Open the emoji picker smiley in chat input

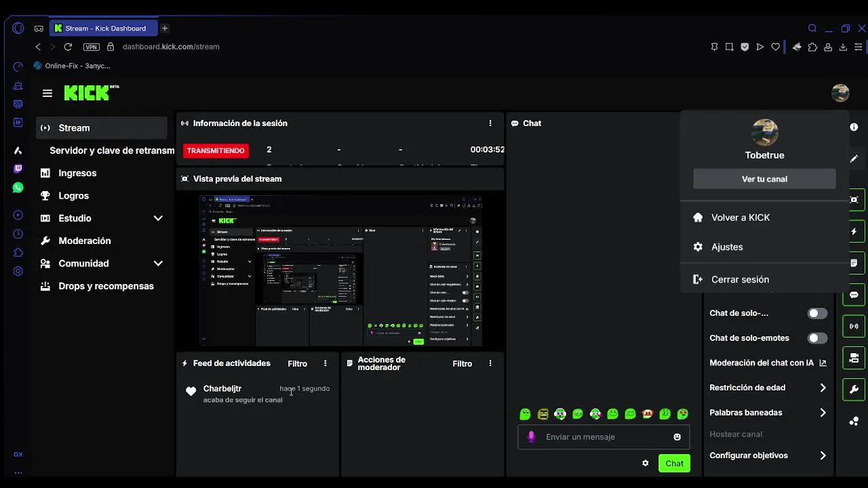(677, 437)
